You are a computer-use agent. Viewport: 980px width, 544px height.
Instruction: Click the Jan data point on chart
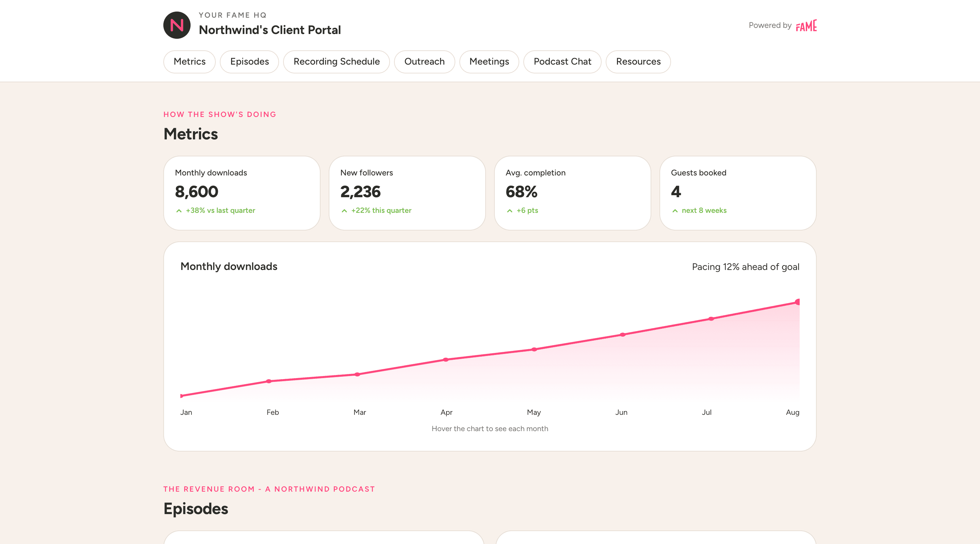coord(181,396)
